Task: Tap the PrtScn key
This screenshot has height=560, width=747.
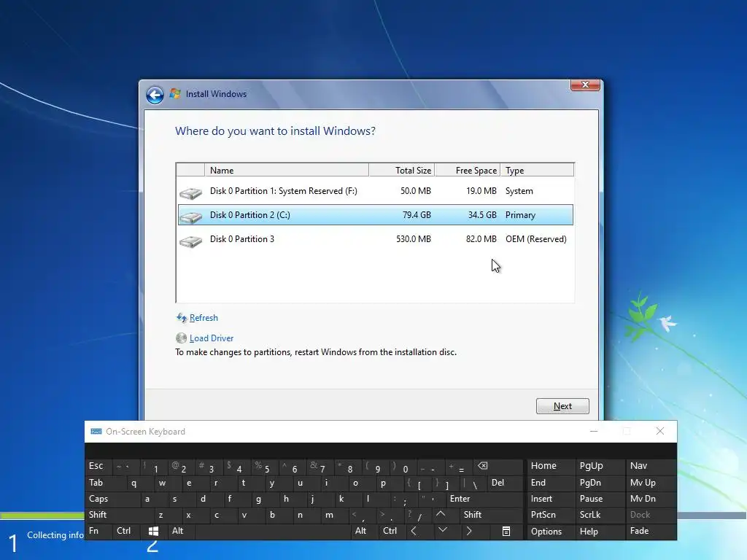Action: click(551, 515)
